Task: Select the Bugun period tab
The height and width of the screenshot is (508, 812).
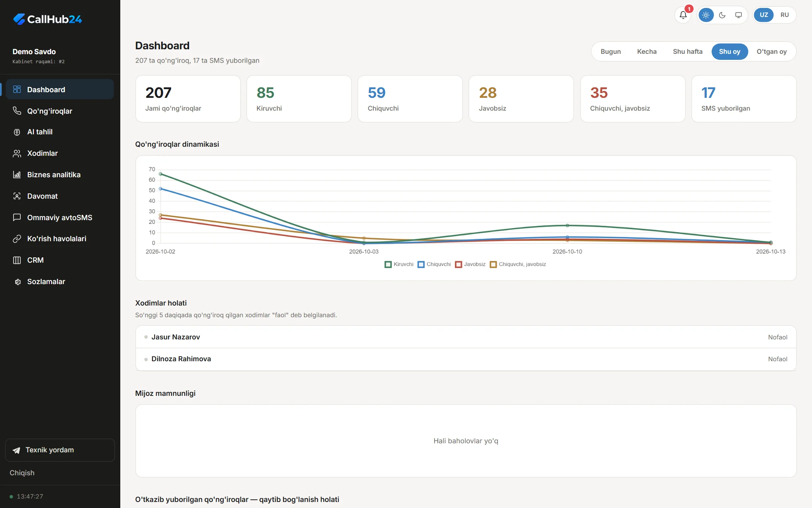Action: (x=611, y=52)
